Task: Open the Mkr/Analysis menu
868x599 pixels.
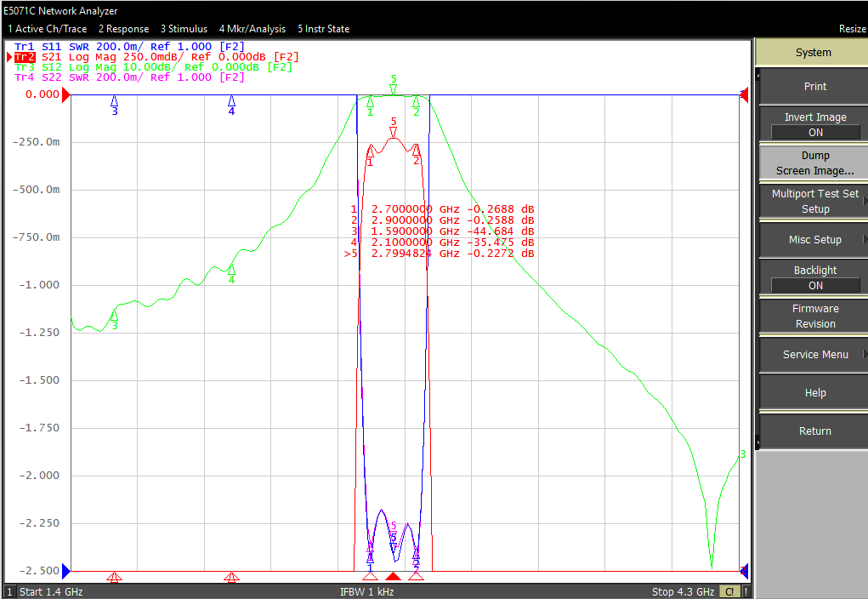Action: pyautogui.click(x=252, y=29)
